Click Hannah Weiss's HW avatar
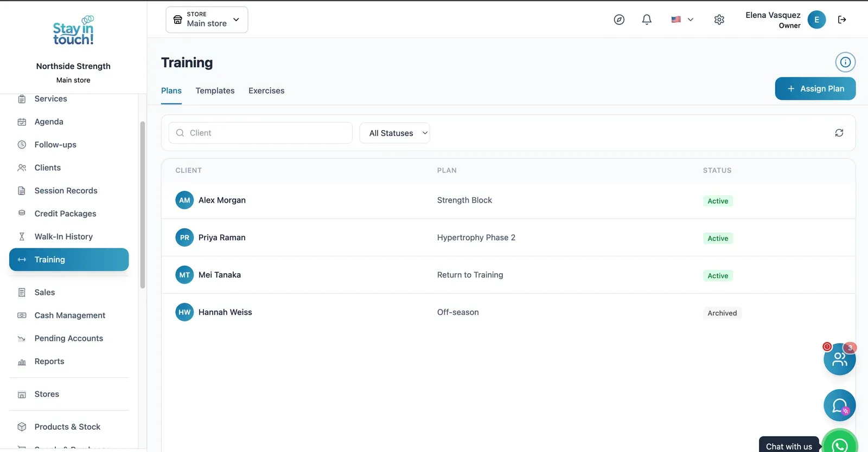 tap(184, 312)
